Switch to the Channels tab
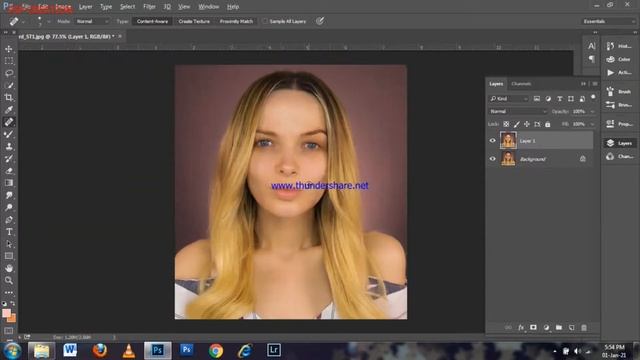This screenshot has width=640, height=360. click(x=521, y=84)
